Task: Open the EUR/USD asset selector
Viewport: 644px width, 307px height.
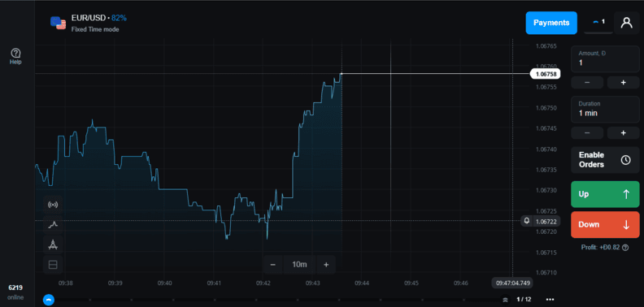Action: point(89,23)
